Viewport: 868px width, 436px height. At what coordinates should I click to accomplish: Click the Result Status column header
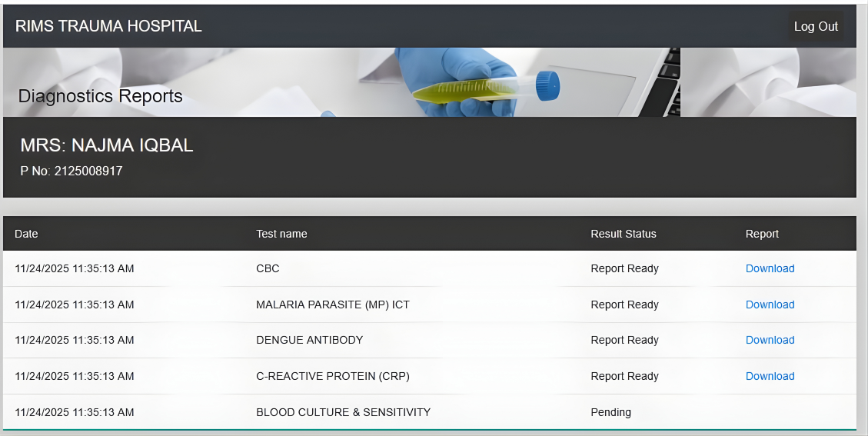[x=624, y=234]
